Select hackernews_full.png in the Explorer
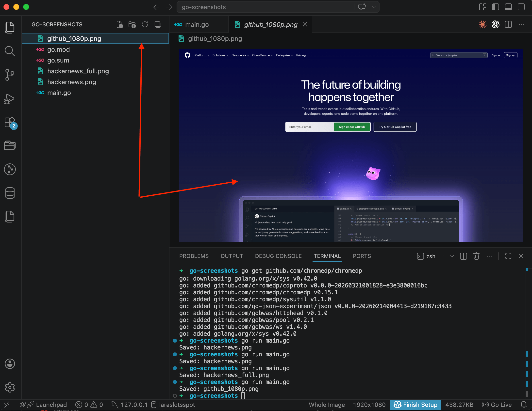This screenshot has height=411, width=532. click(x=78, y=71)
